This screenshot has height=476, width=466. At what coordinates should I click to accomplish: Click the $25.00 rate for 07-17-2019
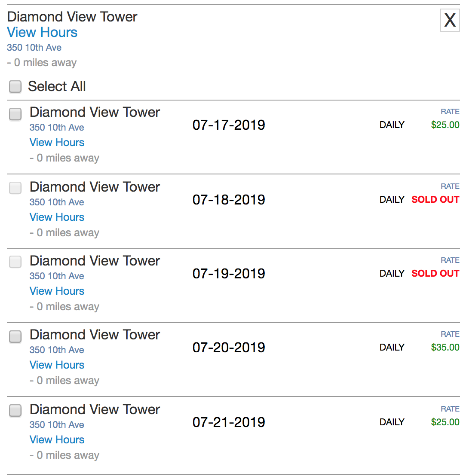(x=445, y=125)
